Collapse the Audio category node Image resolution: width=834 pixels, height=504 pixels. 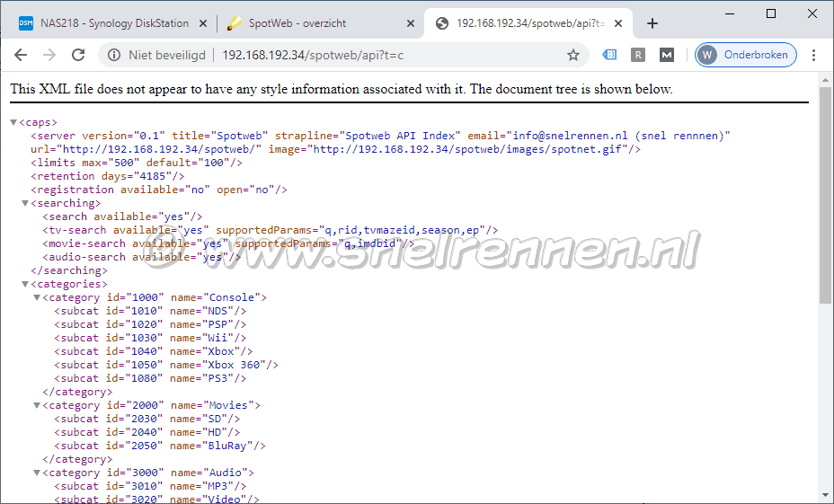point(37,473)
